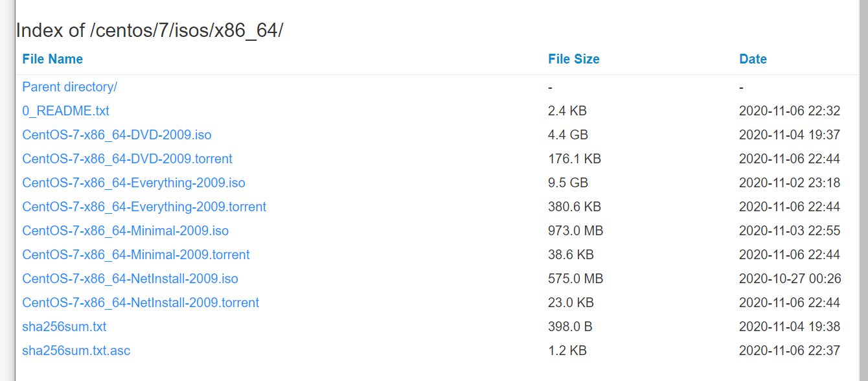Open the Parent directory link
868x381 pixels.
point(69,87)
